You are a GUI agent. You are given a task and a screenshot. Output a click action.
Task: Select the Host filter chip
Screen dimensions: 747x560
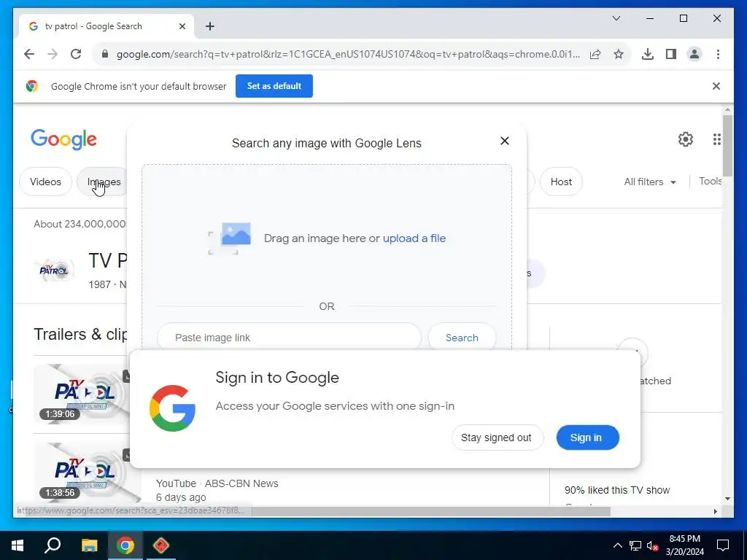coord(561,182)
